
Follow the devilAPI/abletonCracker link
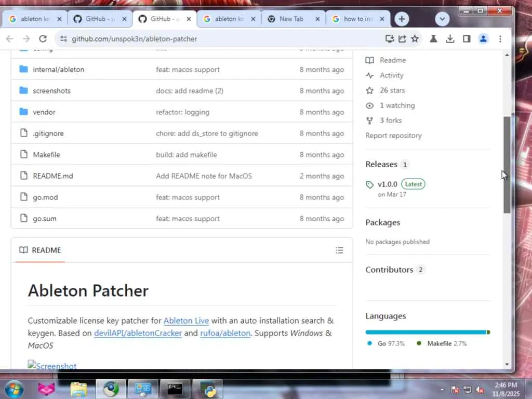138,333
